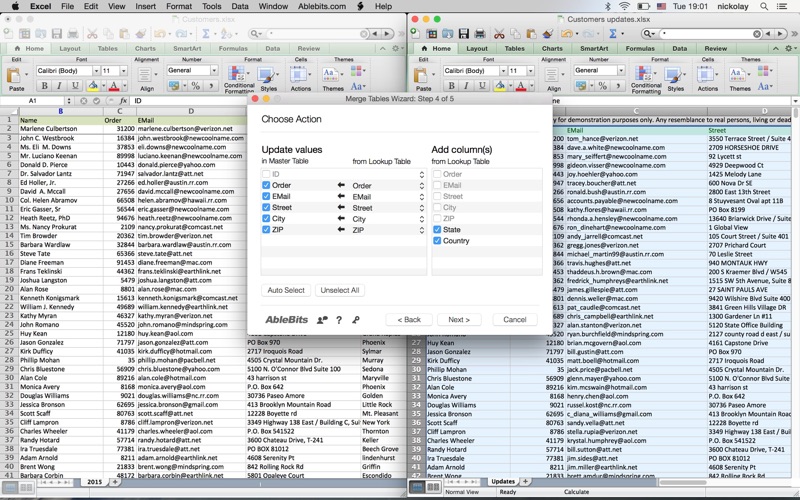Switch to Review tab in Customers updates window
Viewport: 800px width, 500px height.
click(715, 48)
